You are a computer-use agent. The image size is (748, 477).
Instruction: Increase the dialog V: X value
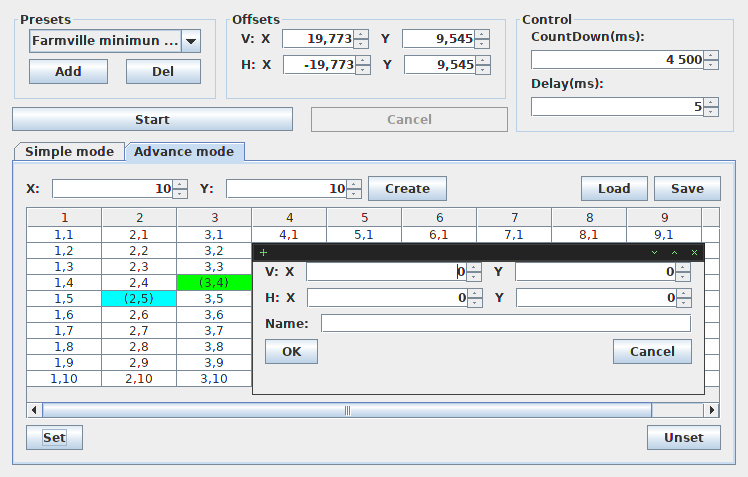(x=474, y=268)
